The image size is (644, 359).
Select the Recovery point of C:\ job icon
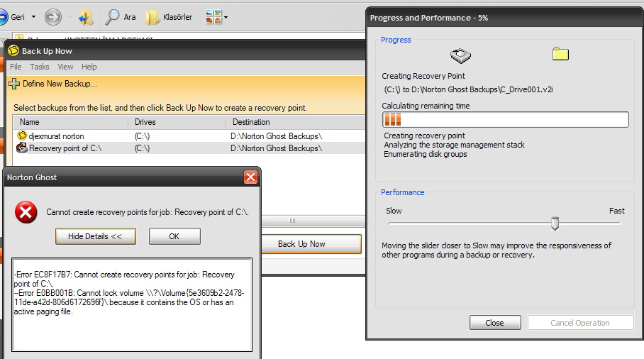tap(23, 148)
